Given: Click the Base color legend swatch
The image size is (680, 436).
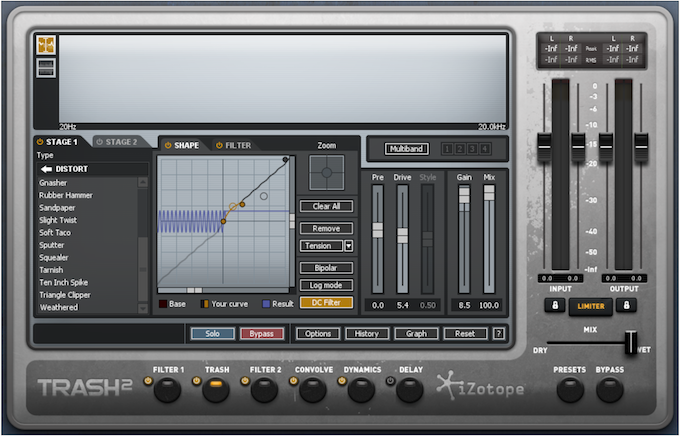Looking at the screenshot, I should coord(163,304).
